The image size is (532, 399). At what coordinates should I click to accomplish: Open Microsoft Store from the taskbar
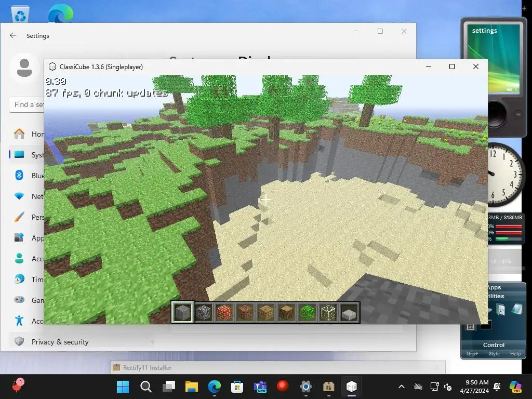(x=237, y=387)
